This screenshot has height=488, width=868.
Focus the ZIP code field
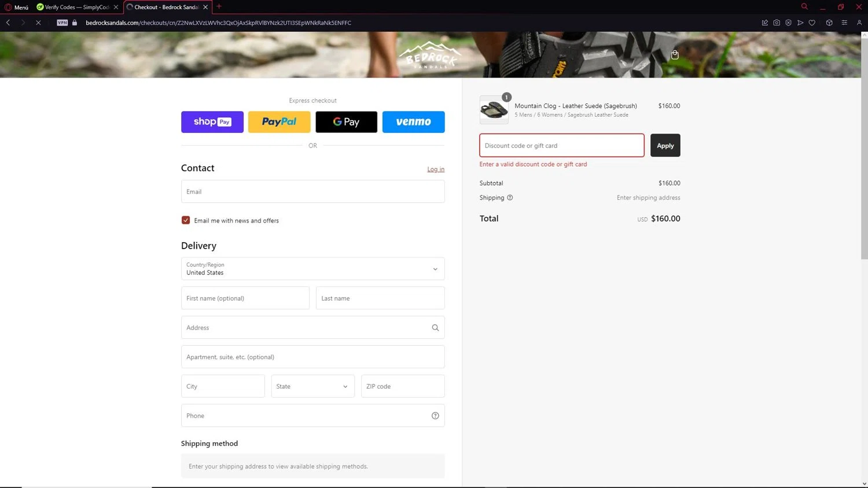click(403, 386)
